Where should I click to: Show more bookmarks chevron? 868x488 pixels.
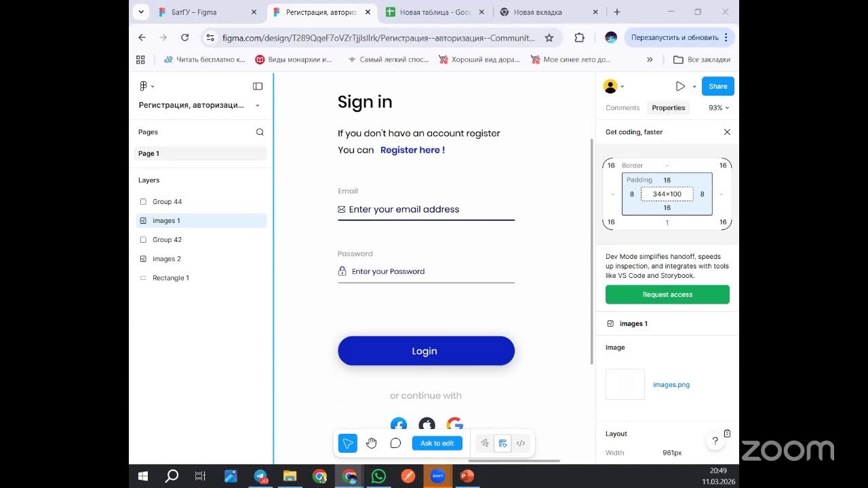[x=650, y=60]
